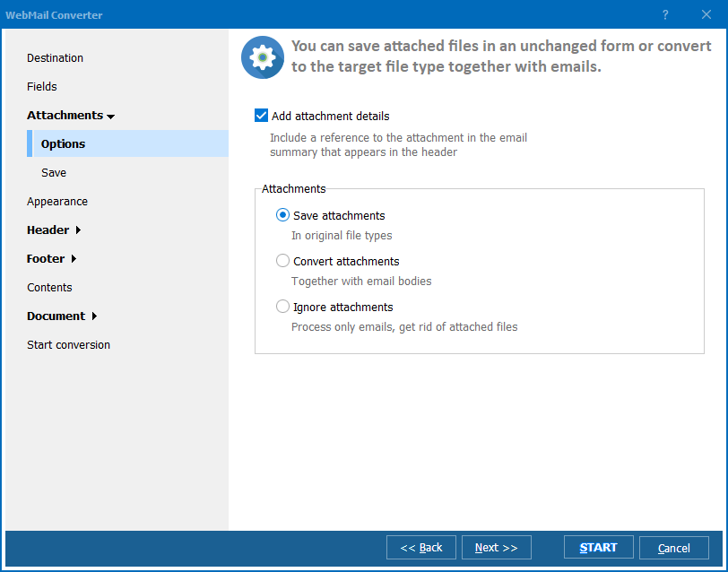Viewport: 728px width, 572px height.
Task: Go to Start conversion in sidebar
Action: [68, 344]
